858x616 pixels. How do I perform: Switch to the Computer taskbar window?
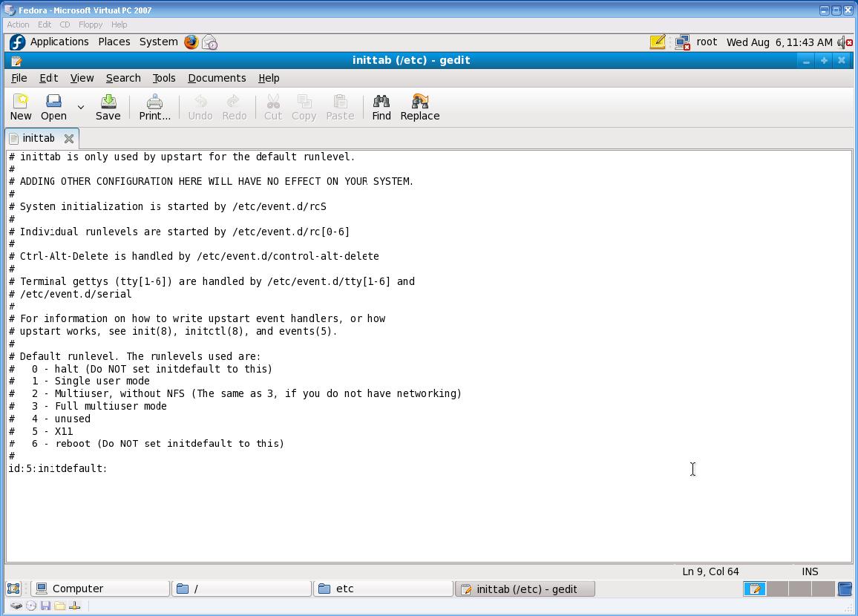(x=100, y=589)
